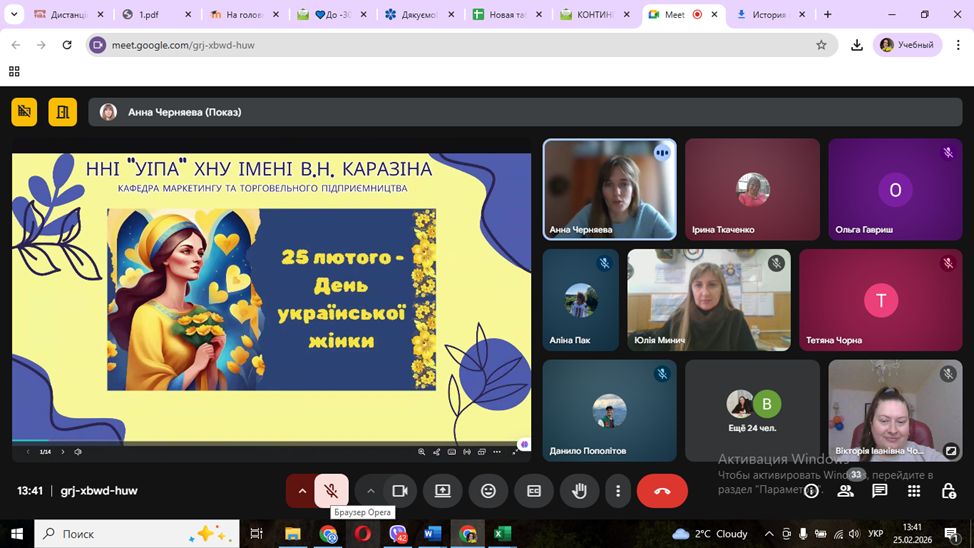The height and width of the screenshot is (548, 974).
Task: Open host controls lock icon
Action: [948, 491]
